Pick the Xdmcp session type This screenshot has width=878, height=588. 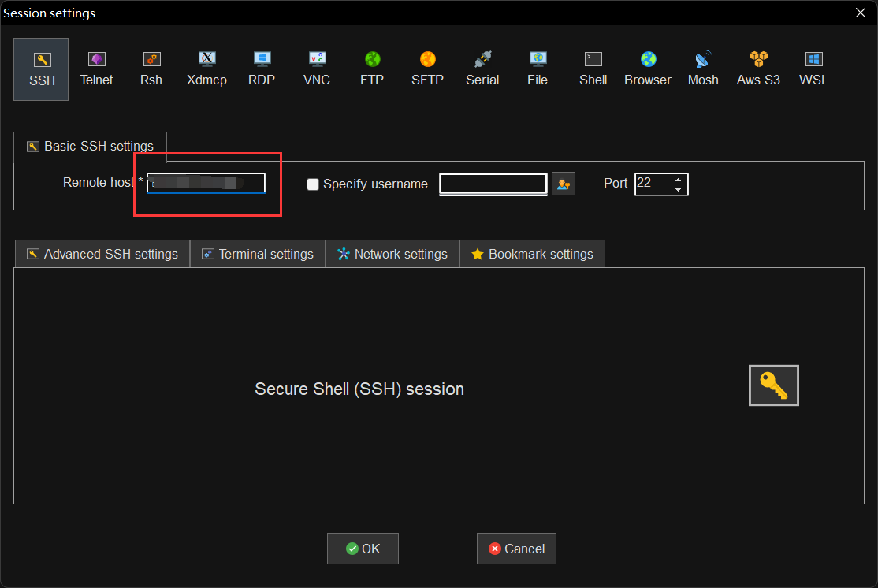206,69
